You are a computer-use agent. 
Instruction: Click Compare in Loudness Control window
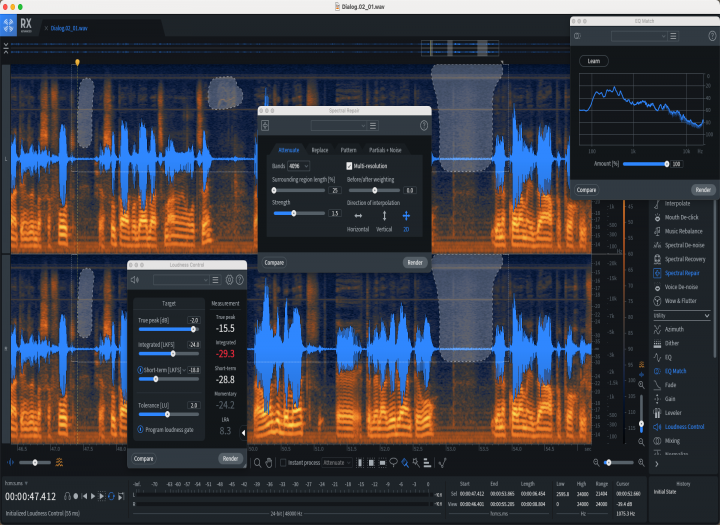pos(143,458)
